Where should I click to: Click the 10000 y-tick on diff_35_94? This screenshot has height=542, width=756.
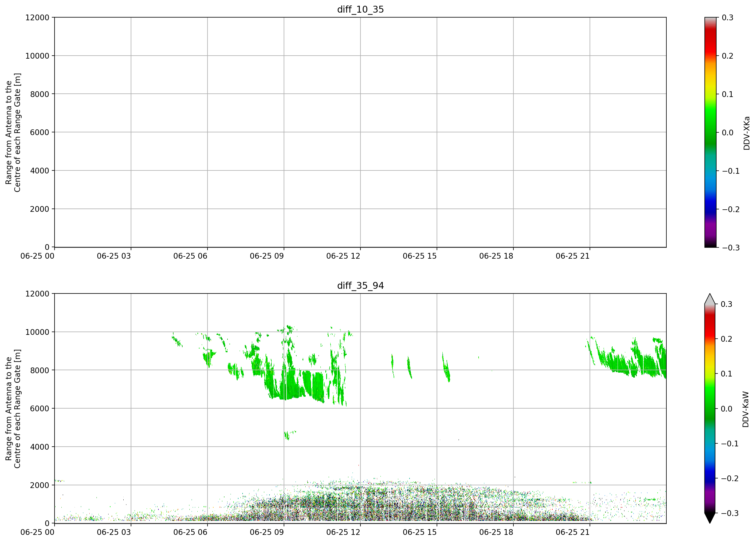[37, 332]
